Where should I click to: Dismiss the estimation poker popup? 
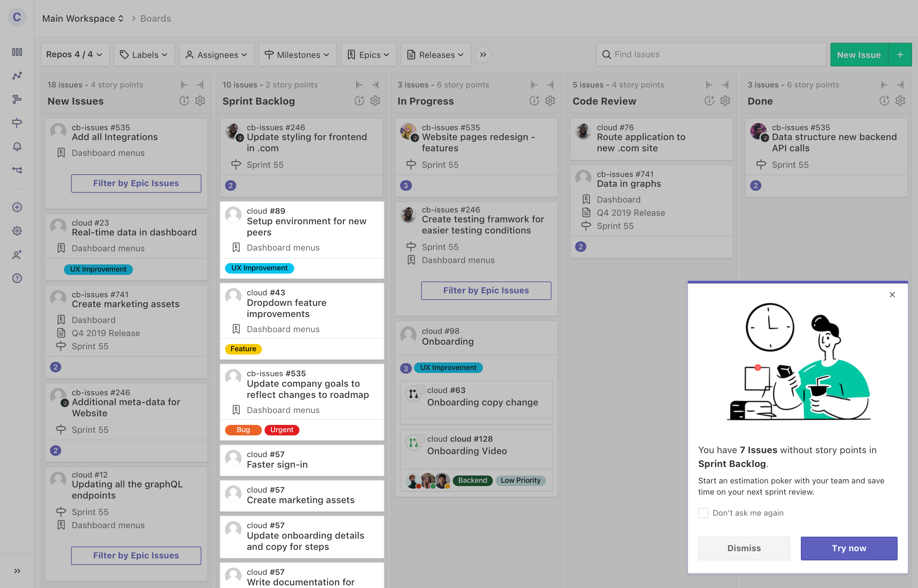743,548
